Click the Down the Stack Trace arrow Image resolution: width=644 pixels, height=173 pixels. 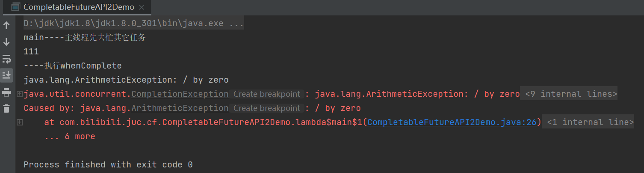pyautogui.click(x=6, y=42)
